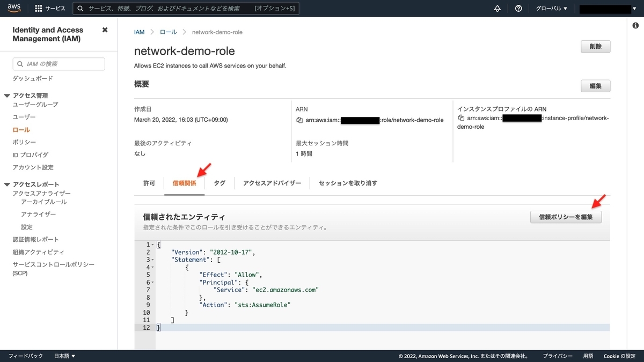Focus the top AWS search bar
Image resolution: width=644 pixels, height=362 pixels.
point(186,9)
